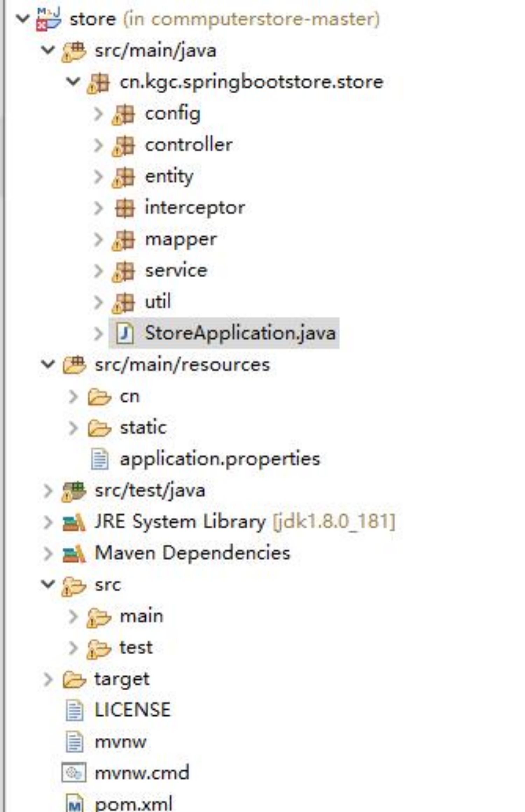Expand the static folder

click(73, 428)
